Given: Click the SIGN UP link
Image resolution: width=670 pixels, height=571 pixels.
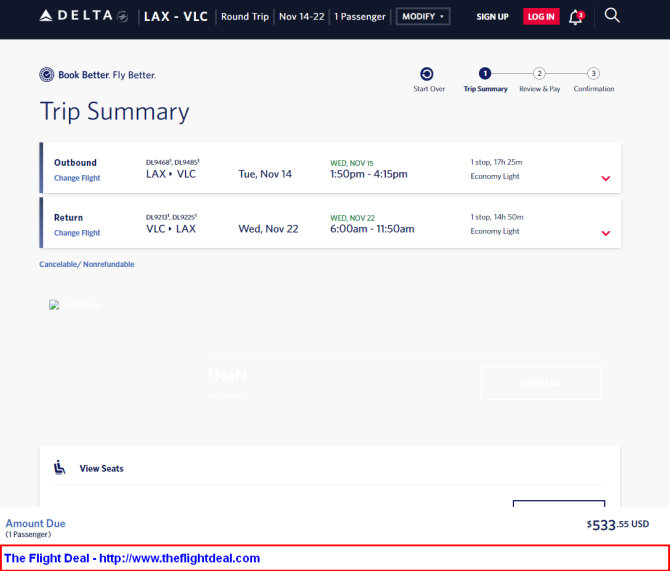Looking at the screenshot, I should coord(492,17).
